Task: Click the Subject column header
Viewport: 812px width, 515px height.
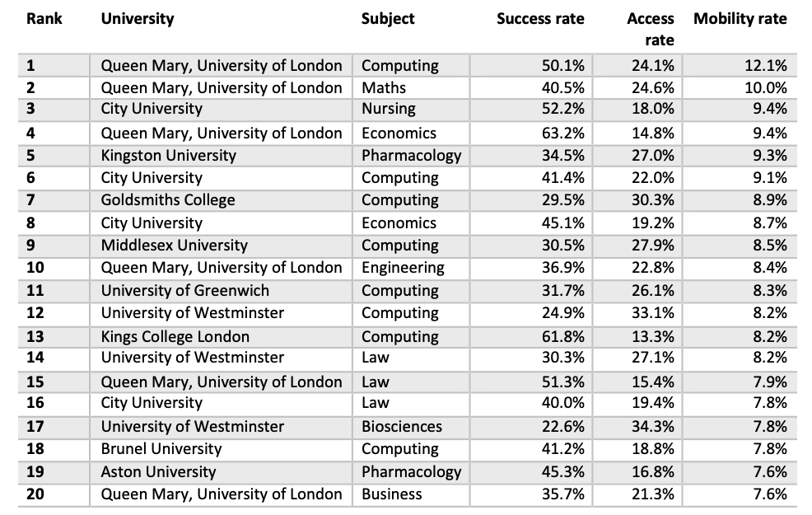Action: point(388,18)
